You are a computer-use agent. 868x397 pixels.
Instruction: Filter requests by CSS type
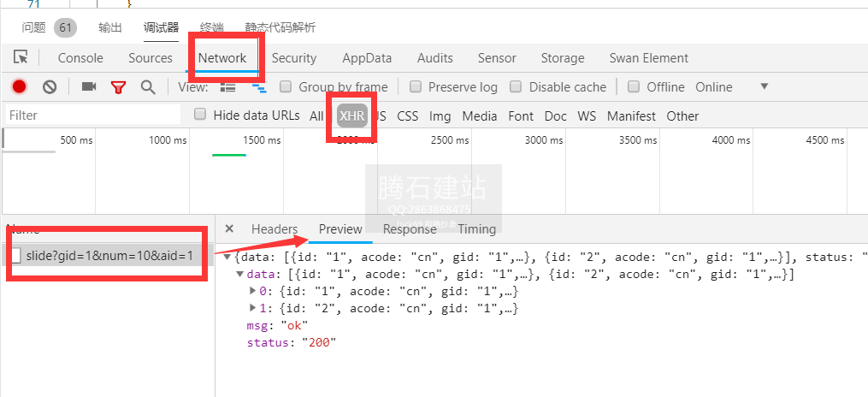pyautogui.click(x=408, y=116)
